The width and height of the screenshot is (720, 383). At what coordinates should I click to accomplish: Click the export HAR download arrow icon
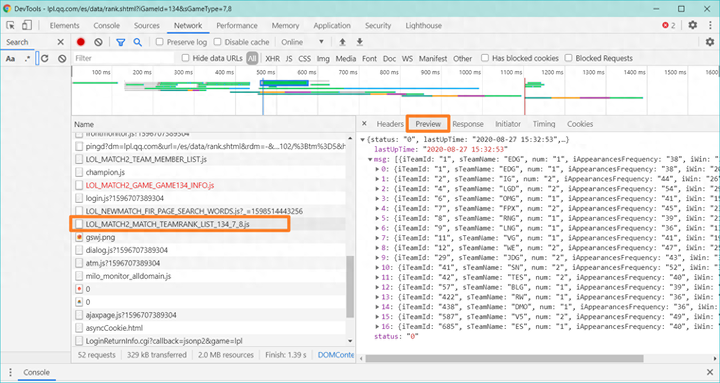(360, 42)
